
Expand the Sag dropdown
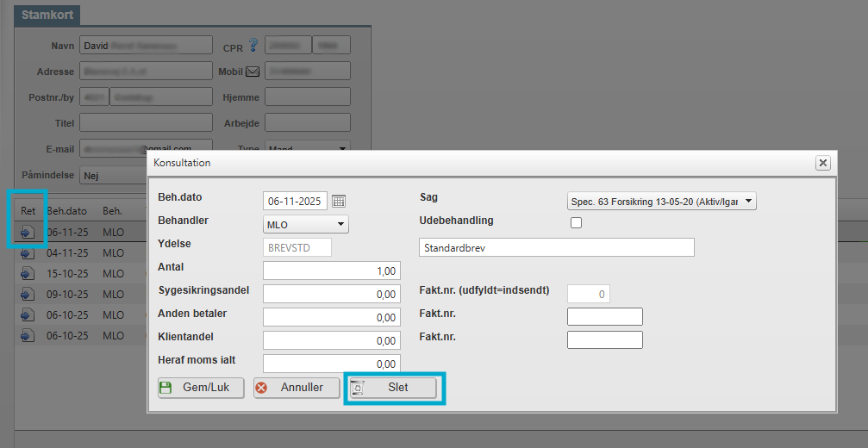[661, 201]
